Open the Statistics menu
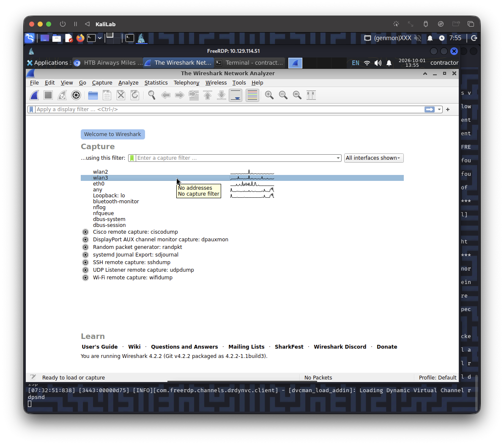The image size is (504, 445). (156, 82)
